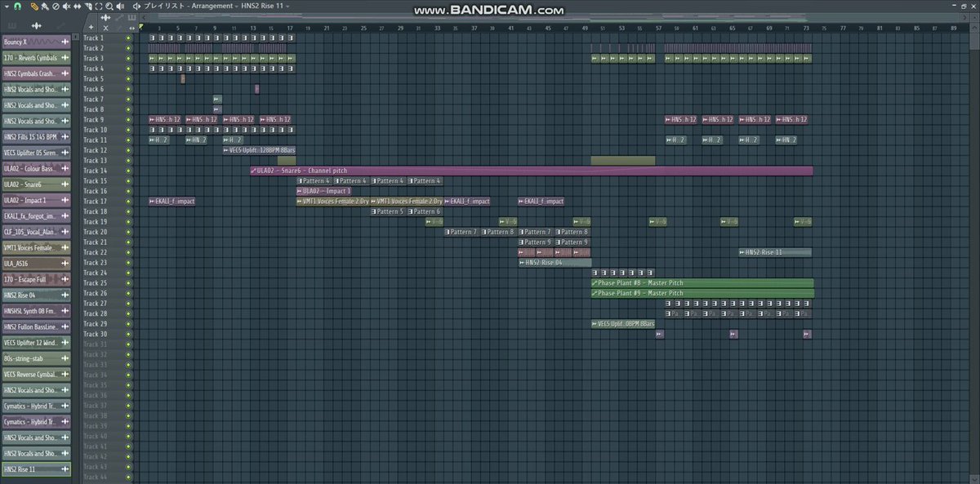Open the HNS2 Rise 11 pattern dropdown
This screenshot has height=484, width=980.
point(265,6)
